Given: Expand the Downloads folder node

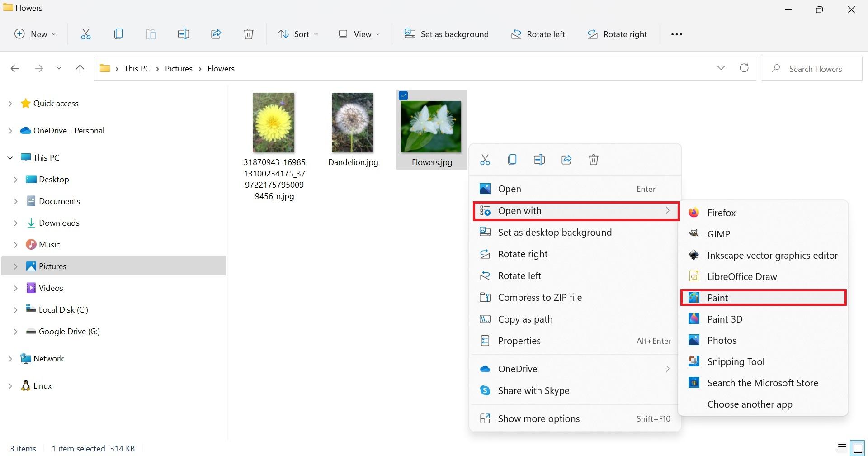Looking at the screenshot, I should click(15, 223).
